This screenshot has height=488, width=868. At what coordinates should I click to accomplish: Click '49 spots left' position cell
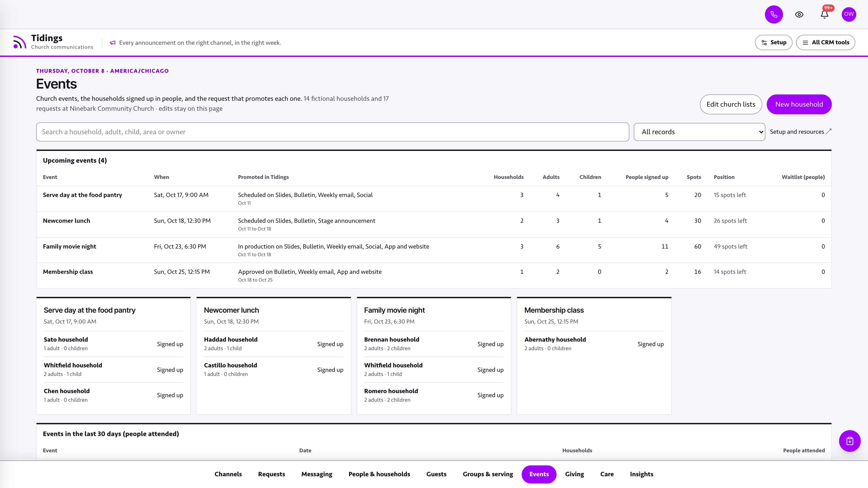pos(730,246)
